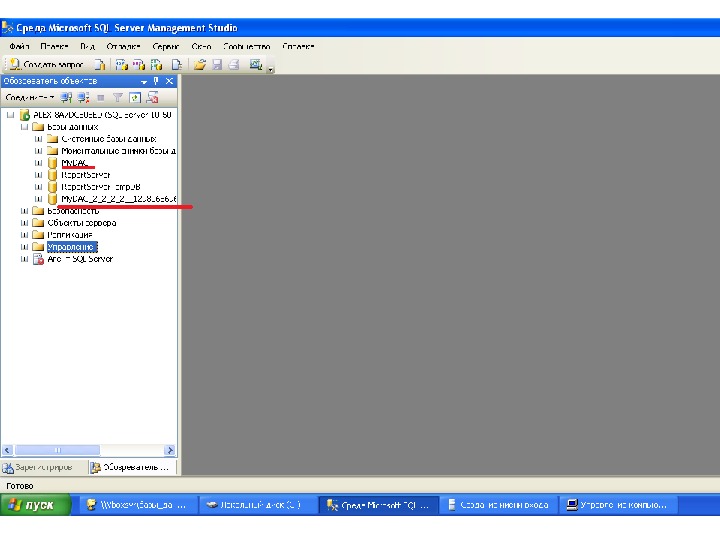Switch to the Обозреватель объектов bottom tab
This screenshot has height=540, width=720.
point(132,467)
